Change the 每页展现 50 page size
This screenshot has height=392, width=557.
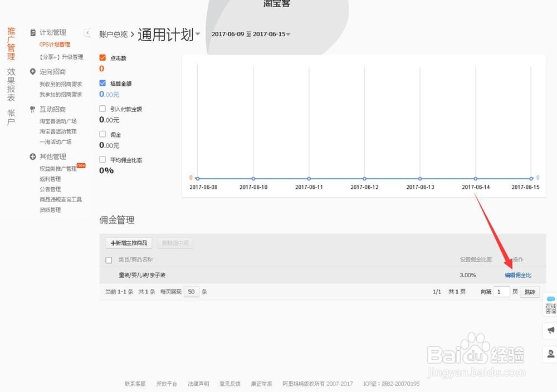[x=192, y=292]
